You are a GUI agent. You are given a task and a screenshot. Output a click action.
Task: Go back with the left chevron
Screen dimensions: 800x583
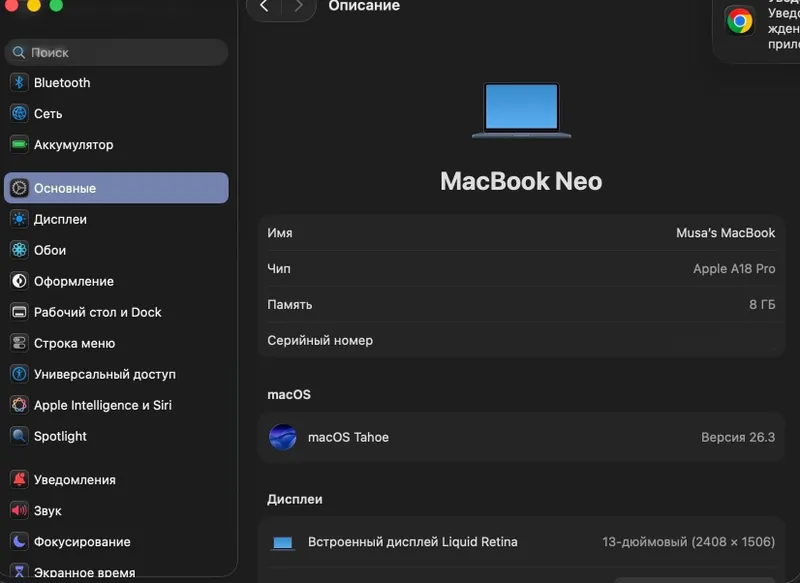pyautogui.click(x=264, y=6)
